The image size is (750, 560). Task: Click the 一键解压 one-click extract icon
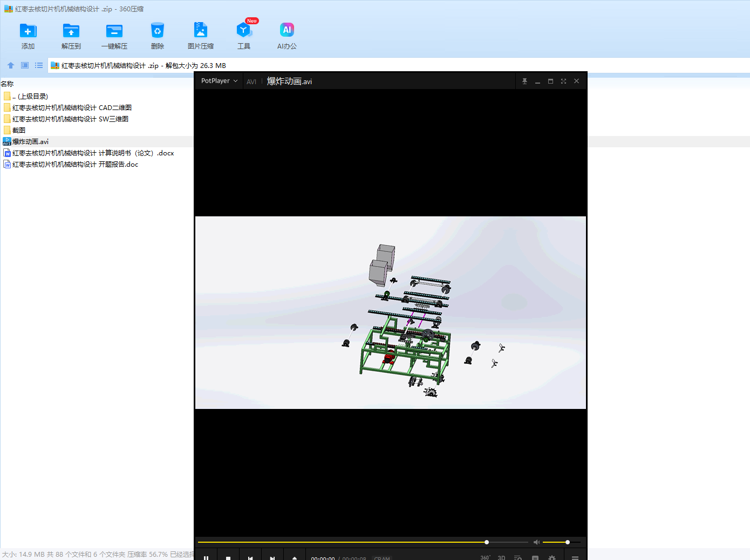coord(114,31)
